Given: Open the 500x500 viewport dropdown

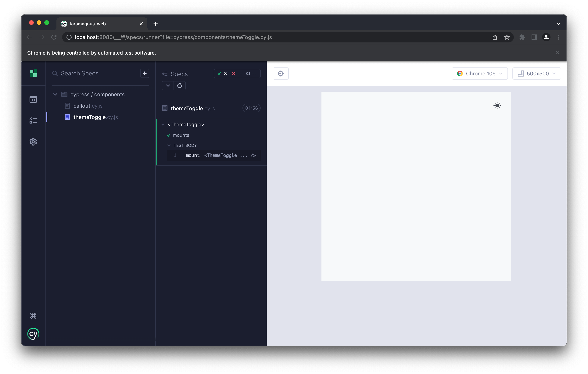Looking at the screenshot, I should coord(536,73).
